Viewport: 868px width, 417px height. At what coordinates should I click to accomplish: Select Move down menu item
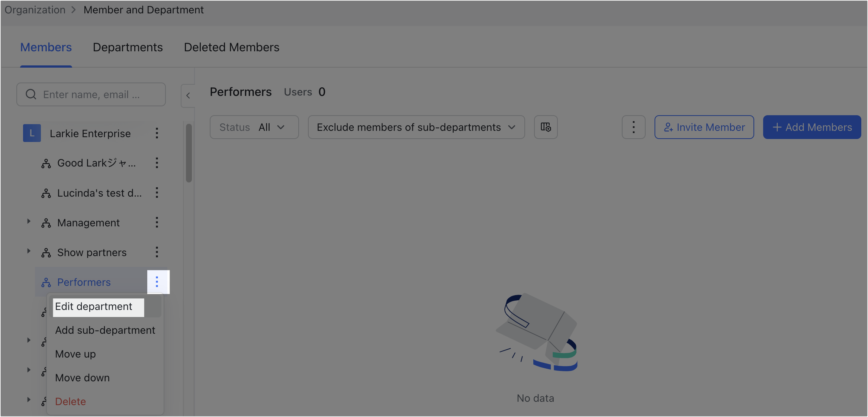105,378
